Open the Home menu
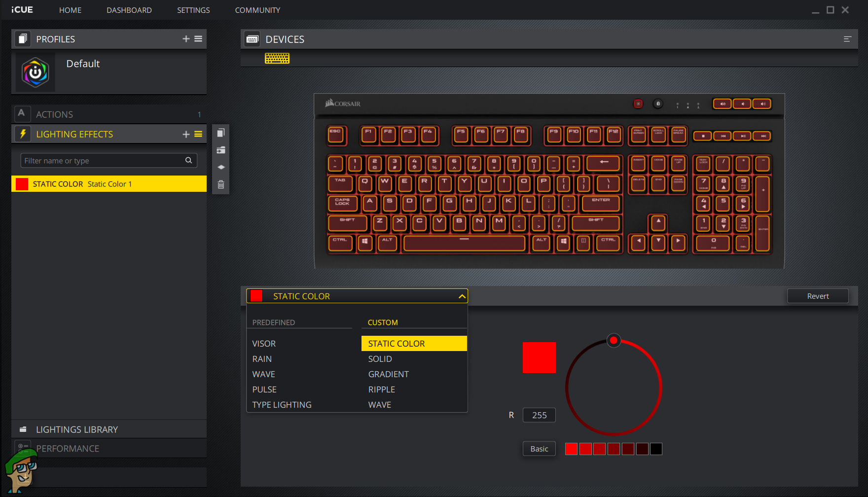Screen dimensions: 868x497 click(71, 10)
